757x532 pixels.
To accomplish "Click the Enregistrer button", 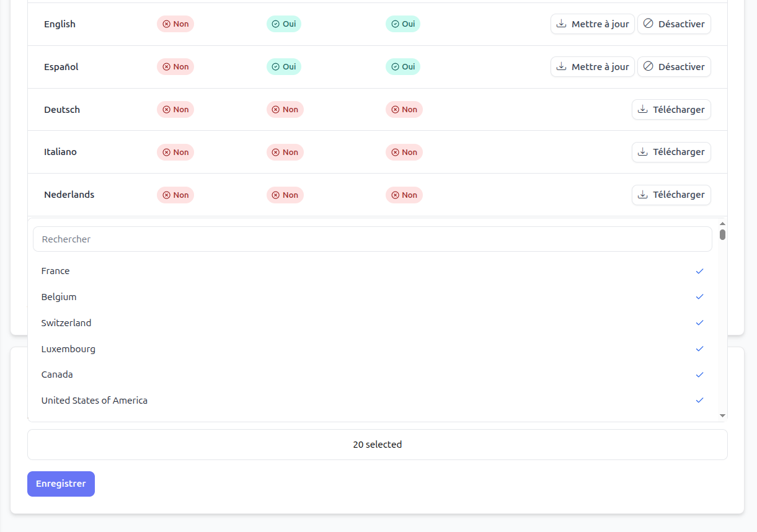I will pyautogui.click(x=61, y=484).
